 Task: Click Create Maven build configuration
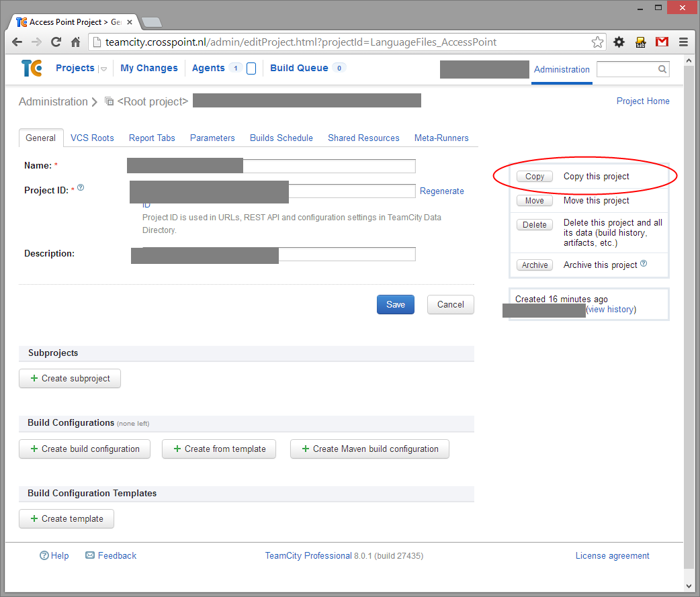(369, 449)
